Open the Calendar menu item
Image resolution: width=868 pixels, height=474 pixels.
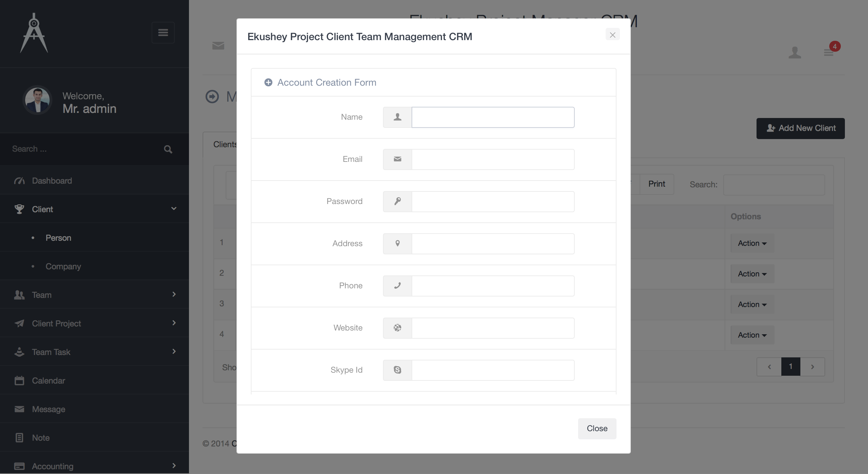[48, 380]
